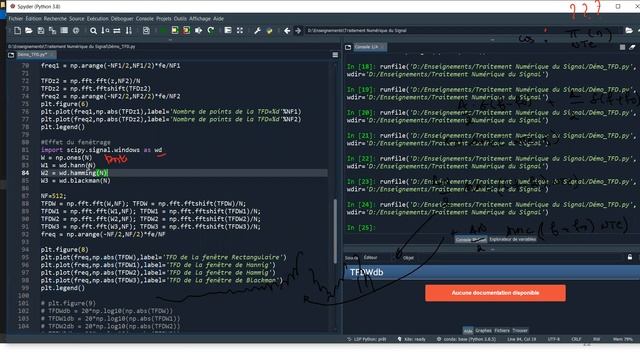Viewport: 640px width, 360px height.
Task: Interrupt the kernel with the stop square
Action: tap(622, 47)
